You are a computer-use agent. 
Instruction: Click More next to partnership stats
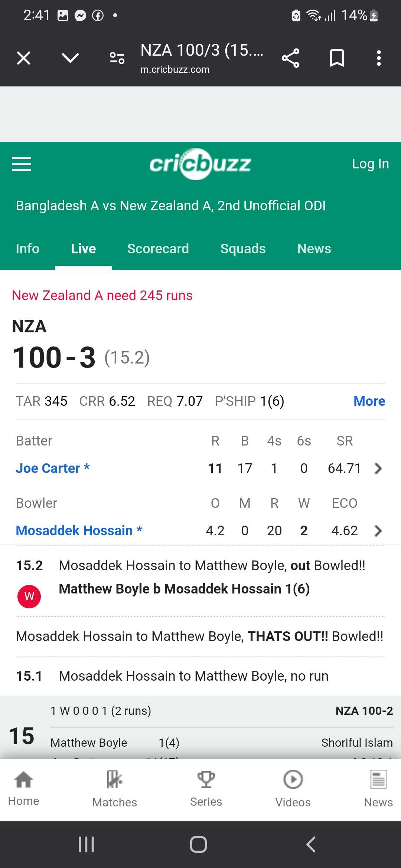click(x=369, y=401)
